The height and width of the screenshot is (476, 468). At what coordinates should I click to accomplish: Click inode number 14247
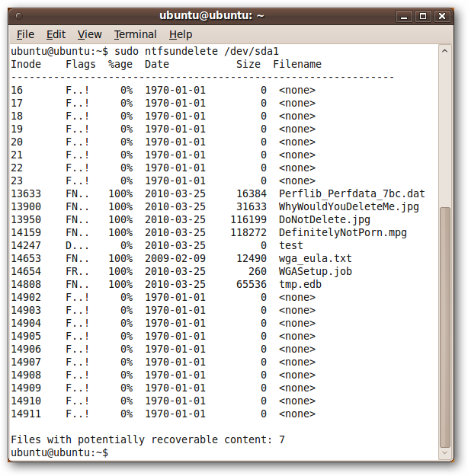(26, 245)
